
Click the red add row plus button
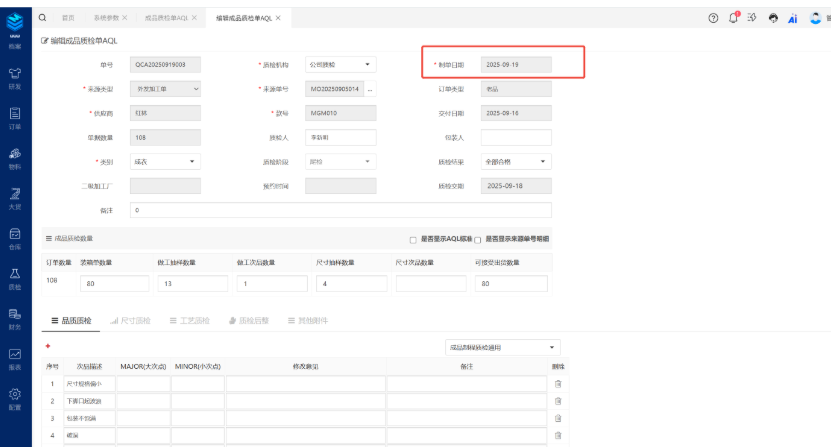click(49, 346)
